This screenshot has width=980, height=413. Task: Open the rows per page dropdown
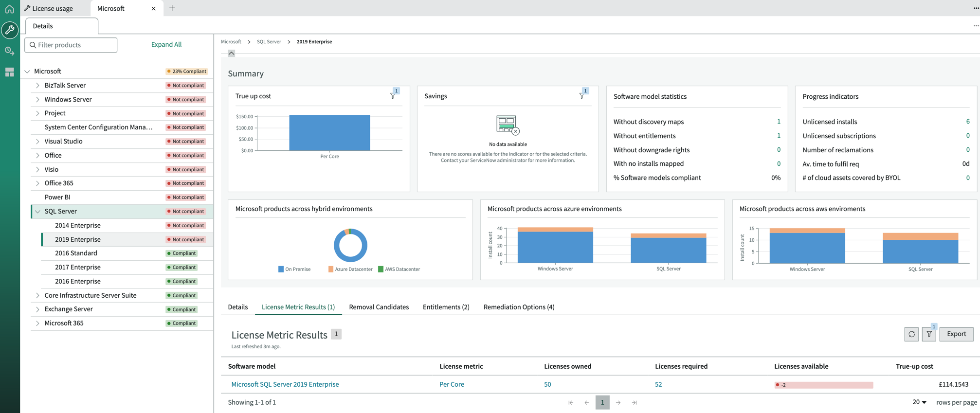click(x=920, y=402)
